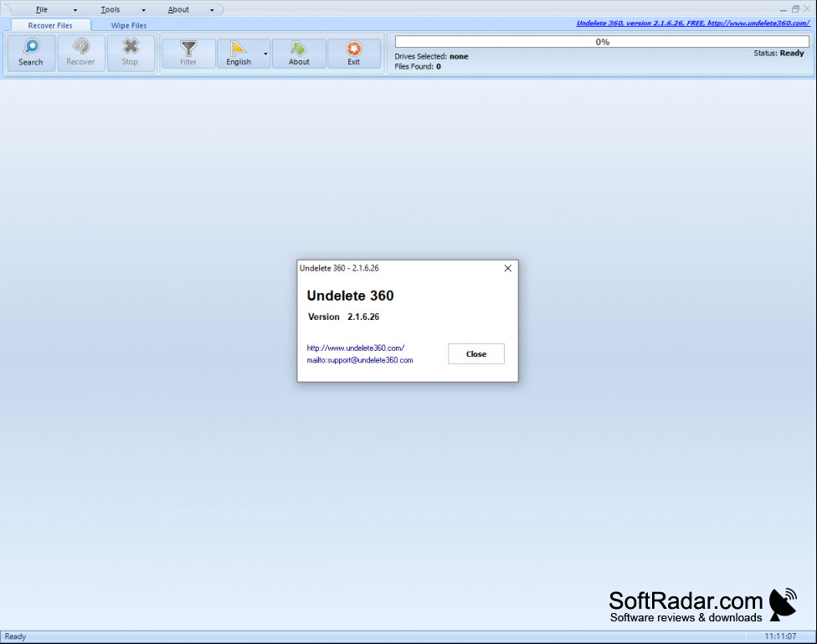The width and height of the screenshot is (817, 644).
Task: Switch to the Wipe Files tab
Action: tap(129, 25)
